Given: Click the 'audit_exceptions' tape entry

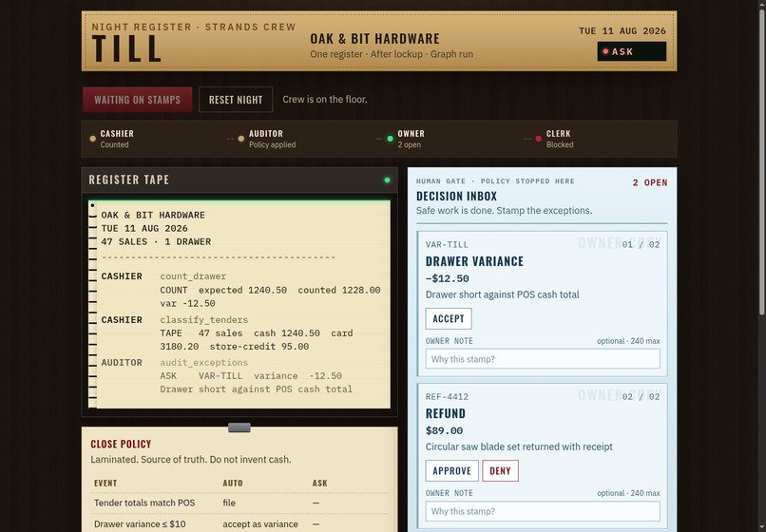Looking at the screenshot, I should 204,363.
